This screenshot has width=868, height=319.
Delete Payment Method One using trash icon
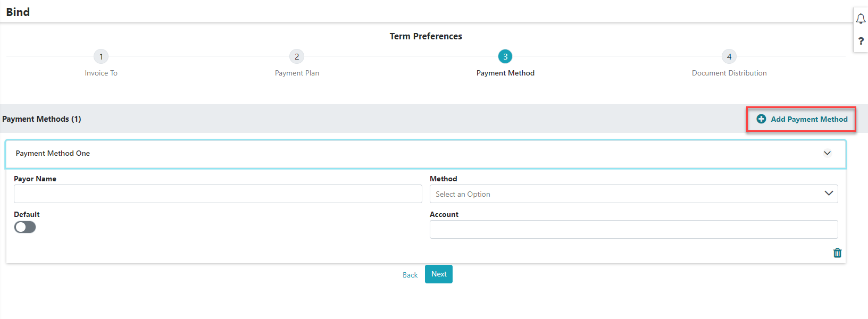point(837,253)
